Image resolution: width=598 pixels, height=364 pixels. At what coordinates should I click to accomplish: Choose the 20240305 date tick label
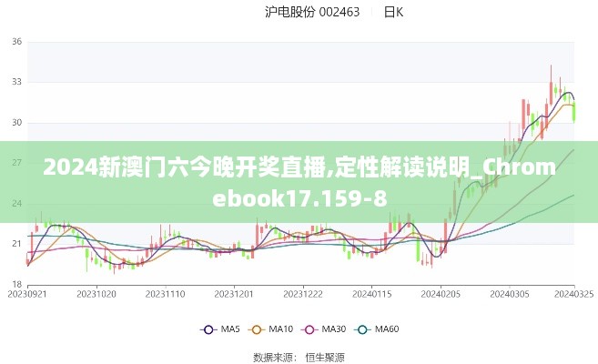point(507,294)
